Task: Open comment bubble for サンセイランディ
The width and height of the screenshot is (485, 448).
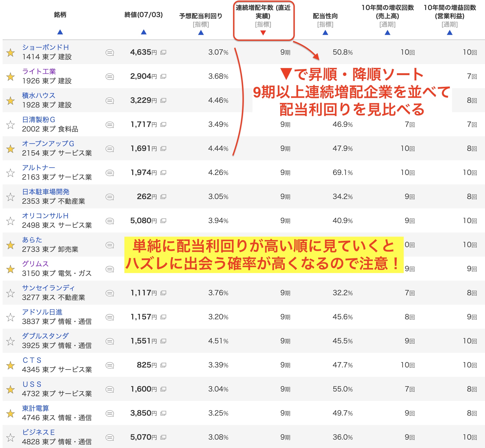Action: pyautogui.click(x=110, y=293)
